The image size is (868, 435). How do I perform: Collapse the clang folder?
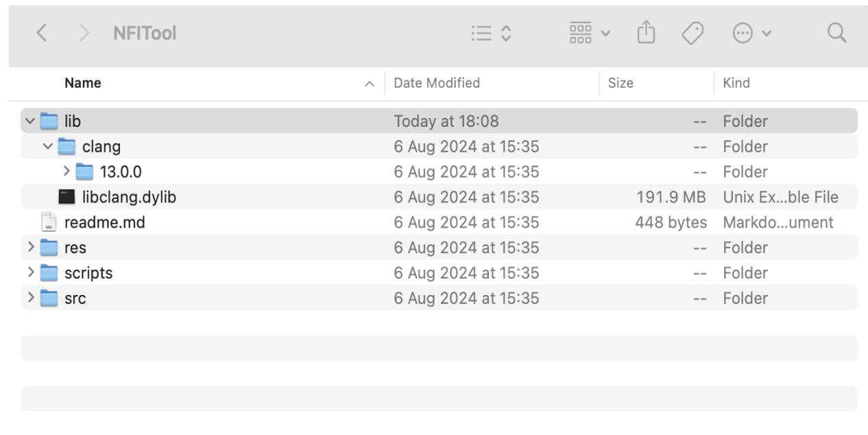47,147
